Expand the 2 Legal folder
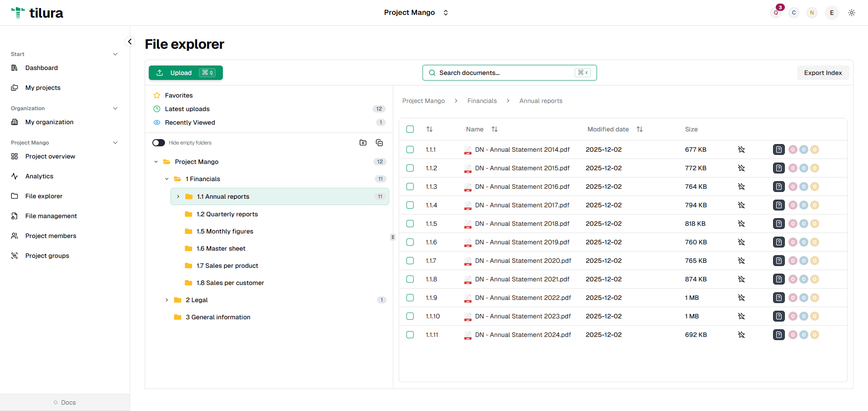 (166, 299)
